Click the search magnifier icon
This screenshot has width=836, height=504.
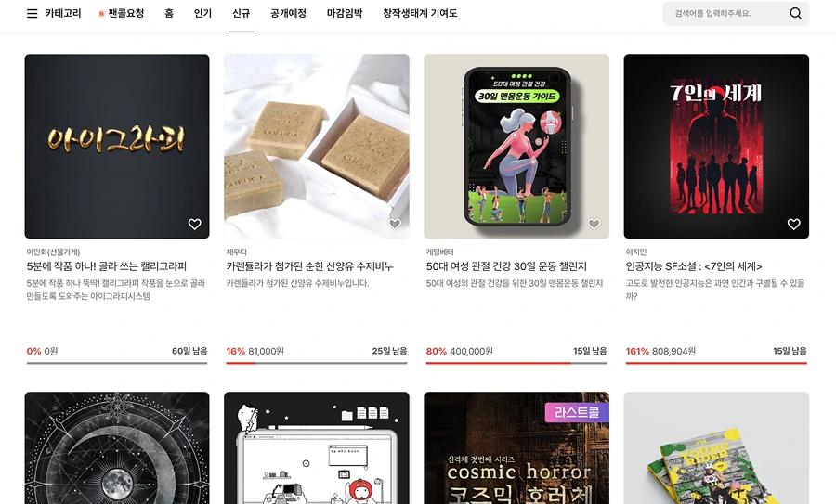tap(795, 13)
